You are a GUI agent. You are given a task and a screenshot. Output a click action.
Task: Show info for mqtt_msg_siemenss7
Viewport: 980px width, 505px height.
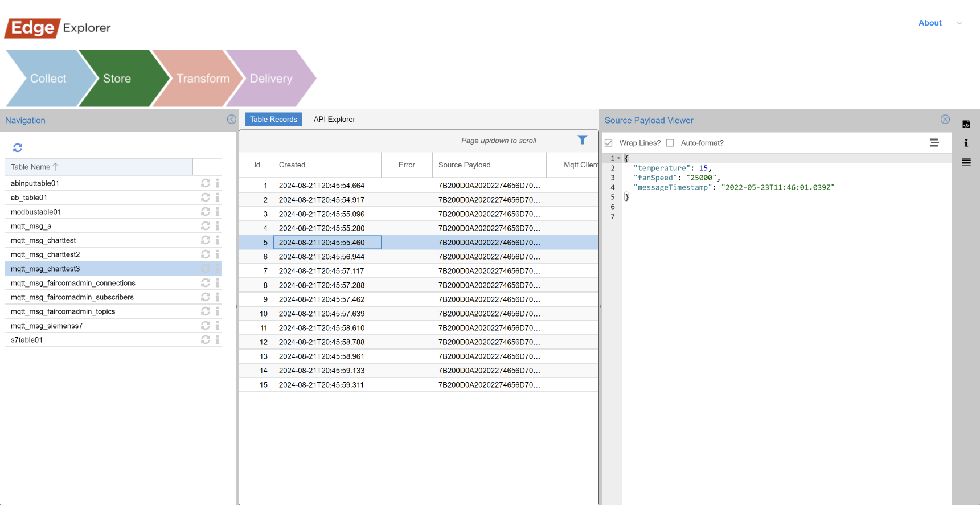[x=218, y=326]
